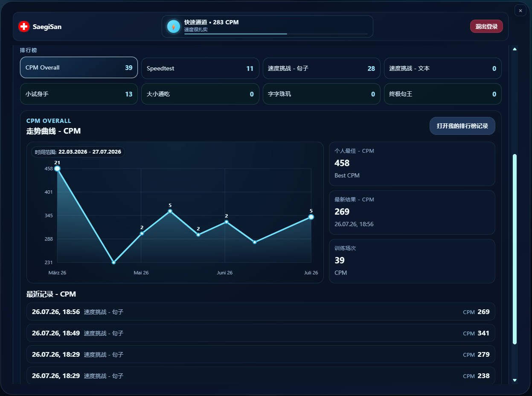Click the 最新结果 - CPM card

click(x=412, y=213)
